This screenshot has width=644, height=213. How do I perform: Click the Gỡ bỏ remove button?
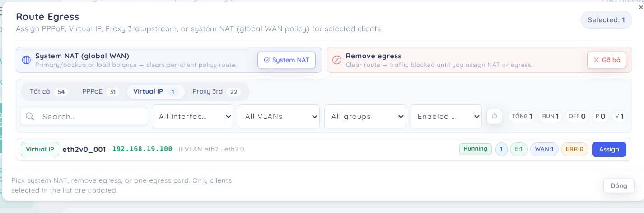point(607,60)
